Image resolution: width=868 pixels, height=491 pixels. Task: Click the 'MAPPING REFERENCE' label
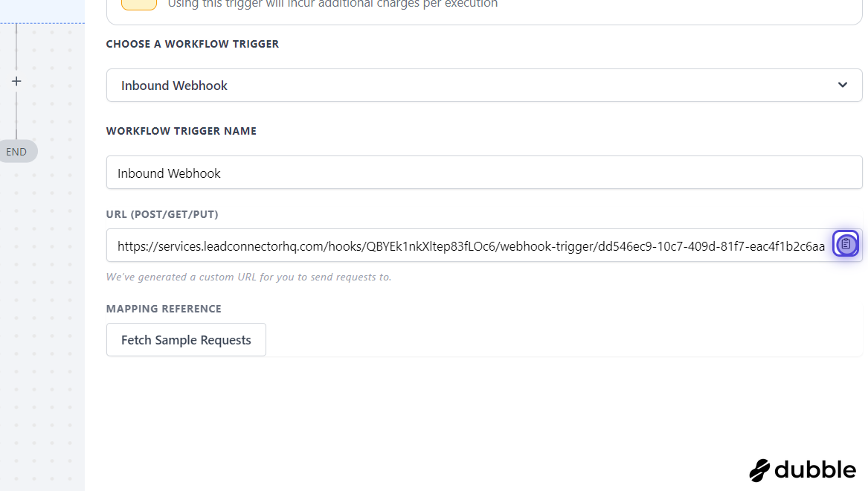[164, 309]
